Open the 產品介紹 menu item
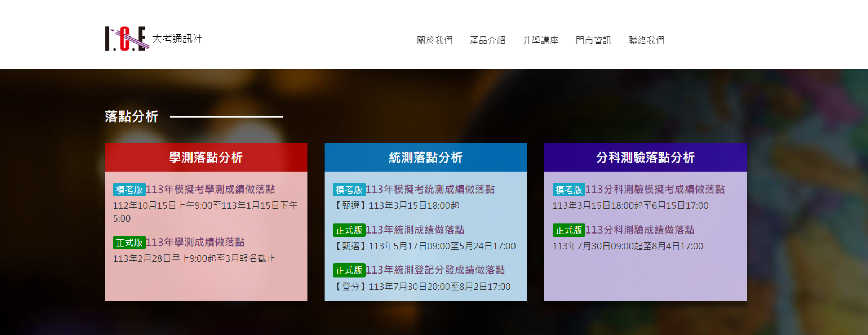The height and width of the screenshot is (335, 868). (488, 40)
